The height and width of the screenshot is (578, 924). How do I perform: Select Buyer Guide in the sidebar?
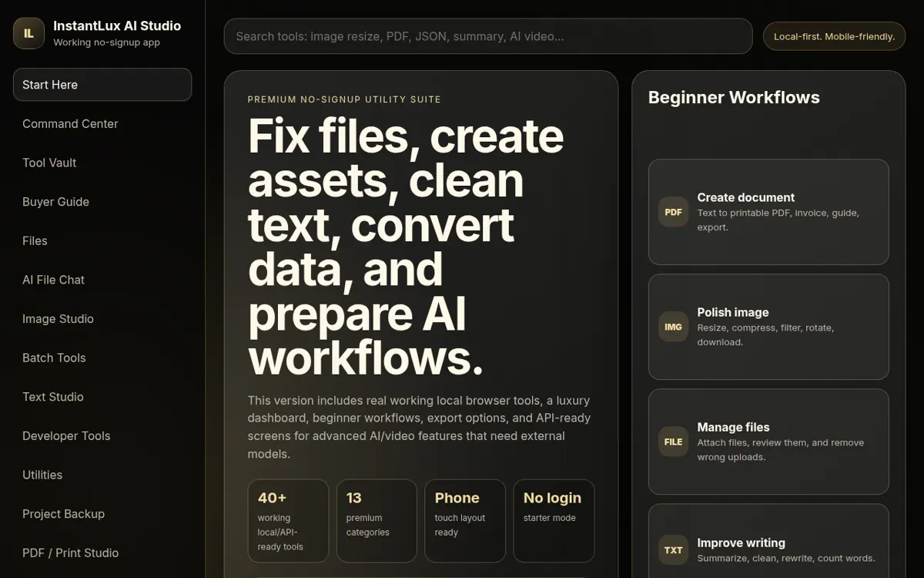(102, 202)
